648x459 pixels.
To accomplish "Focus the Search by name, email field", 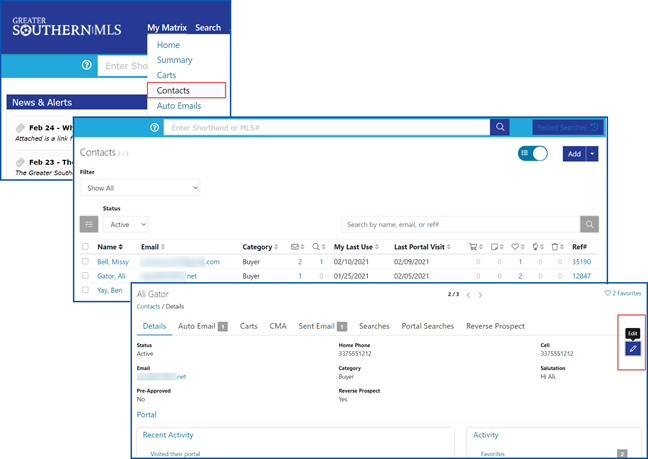I will 461,224.
